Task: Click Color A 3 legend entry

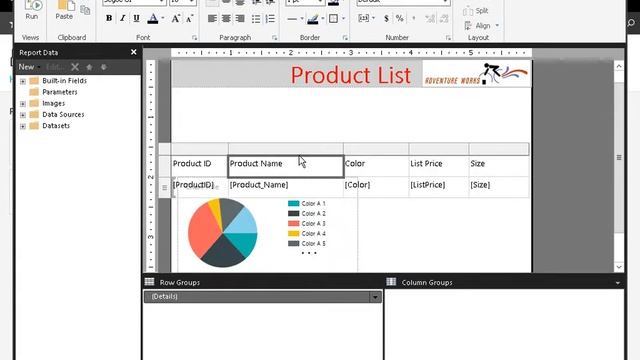Action: point(307,223)
